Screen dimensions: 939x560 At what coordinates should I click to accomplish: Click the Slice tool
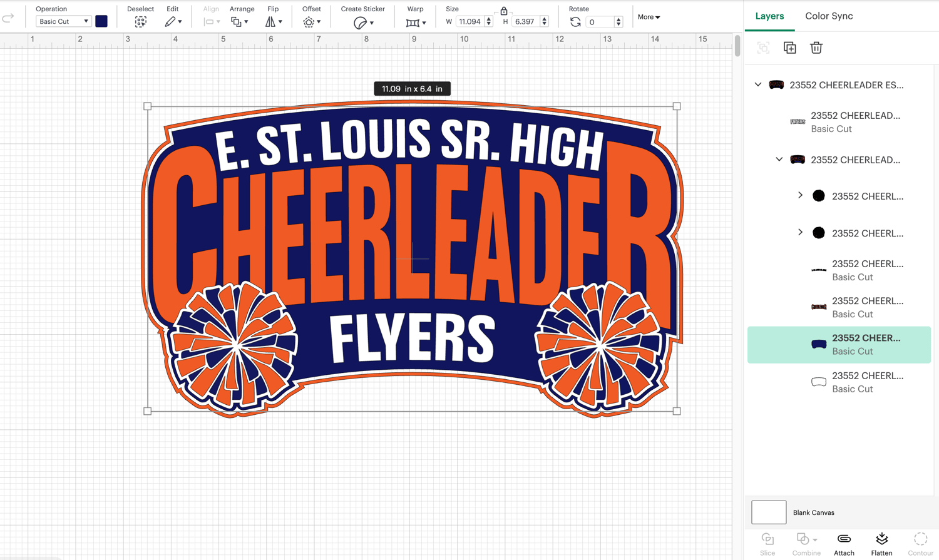(767, 544)
